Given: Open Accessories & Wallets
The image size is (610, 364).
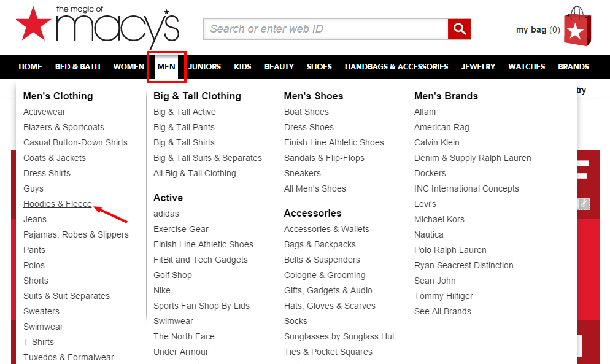Looking at the screenshot, I should click(326, 229).
